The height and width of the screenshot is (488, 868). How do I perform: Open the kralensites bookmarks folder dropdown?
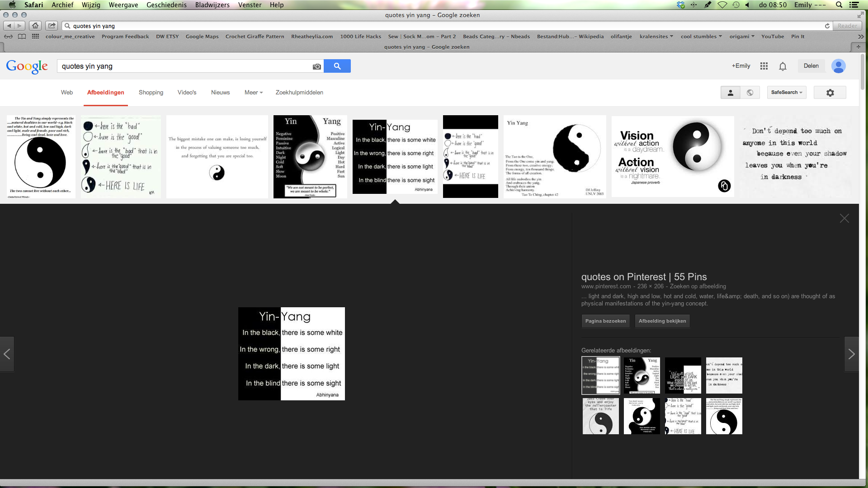[656, 37]
